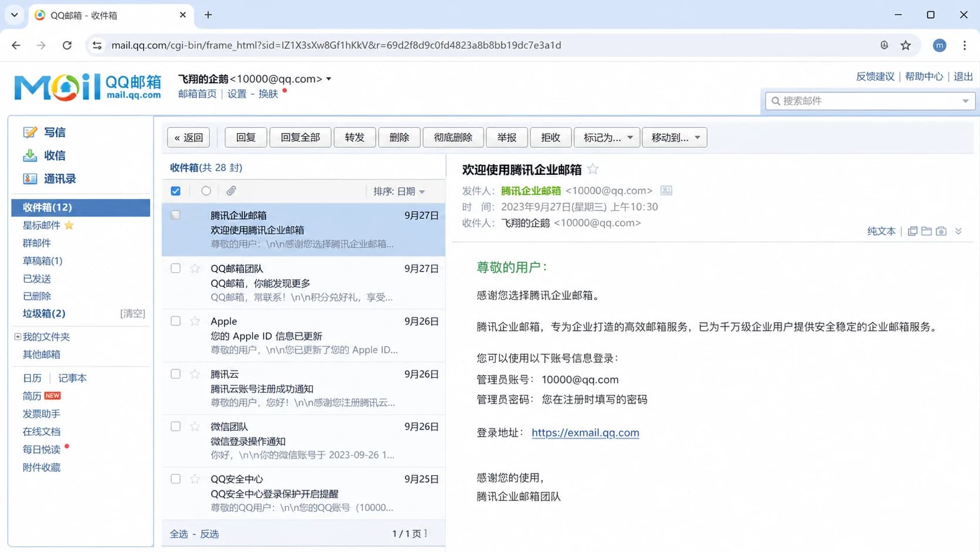Screen dimensions: 980x552
Task: Open the 移动到 dropdown
Action: [675, 137]
